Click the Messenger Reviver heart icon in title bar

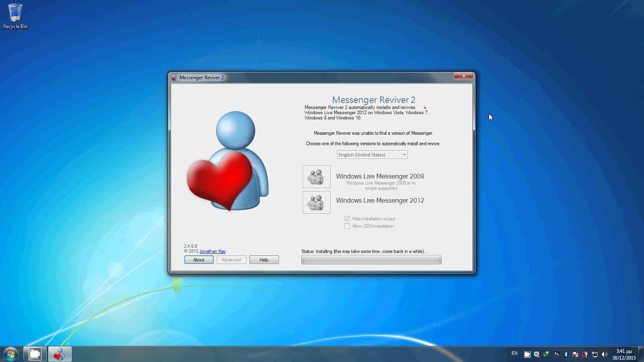tap(174, 77)
